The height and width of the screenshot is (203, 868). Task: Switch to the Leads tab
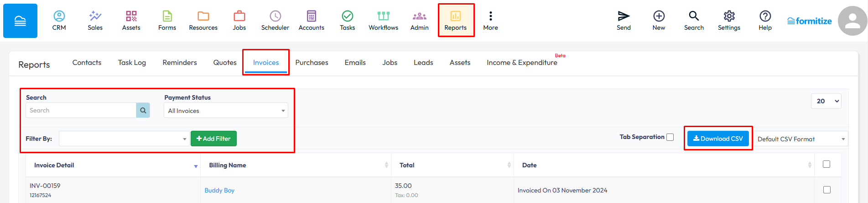point(423,63)
